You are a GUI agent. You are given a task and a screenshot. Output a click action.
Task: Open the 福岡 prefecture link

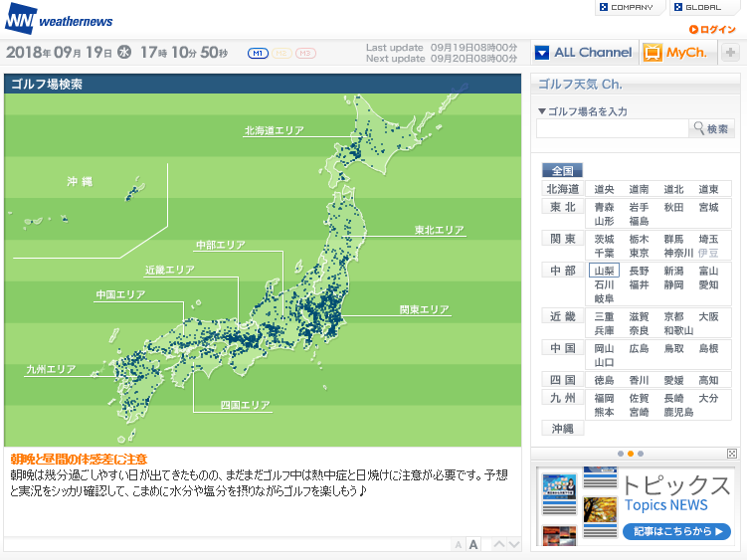(604, 399)
